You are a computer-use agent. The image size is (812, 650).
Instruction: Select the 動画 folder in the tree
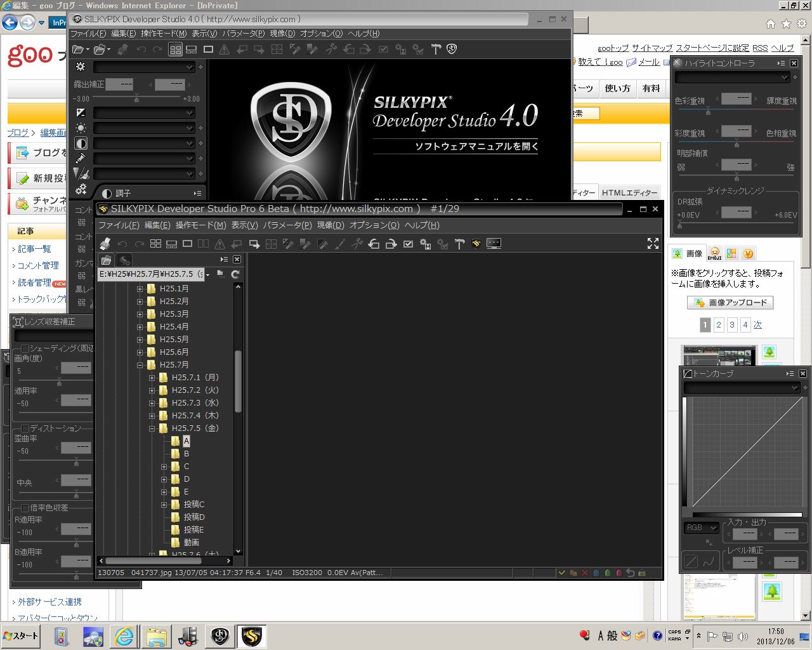pyautogui.click(x=192, y=543)
